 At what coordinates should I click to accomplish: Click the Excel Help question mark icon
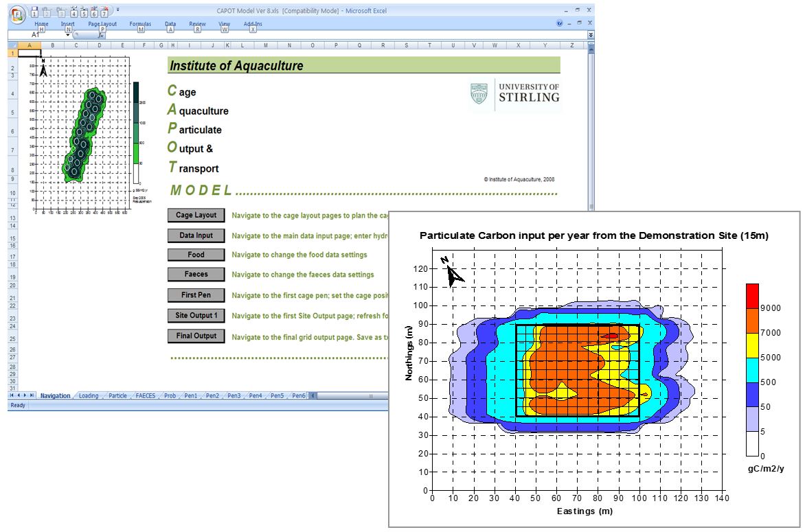pos(560,23)
